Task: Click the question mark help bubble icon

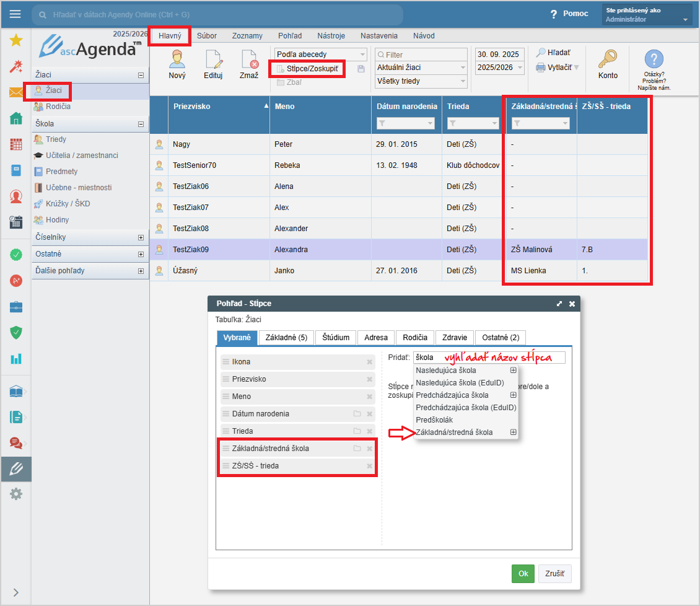Action: pos(654,59)
